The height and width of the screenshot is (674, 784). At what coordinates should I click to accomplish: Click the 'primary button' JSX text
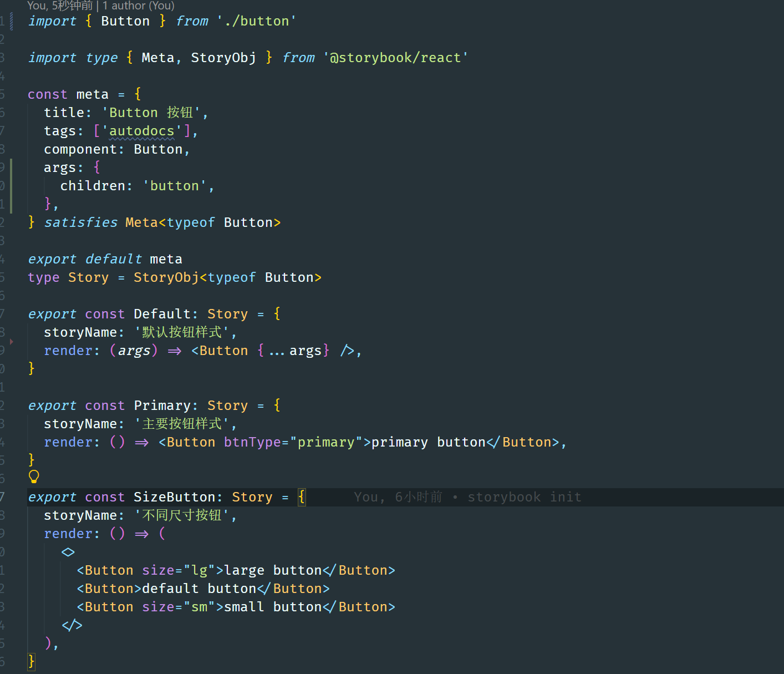coord(429,442)
